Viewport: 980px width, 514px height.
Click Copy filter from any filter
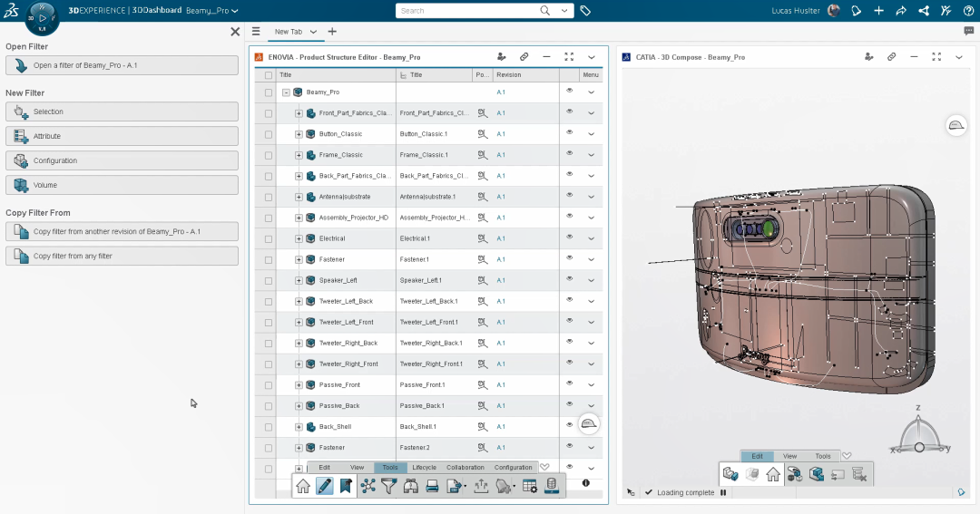pyautogui.click(x=122, y=256)
